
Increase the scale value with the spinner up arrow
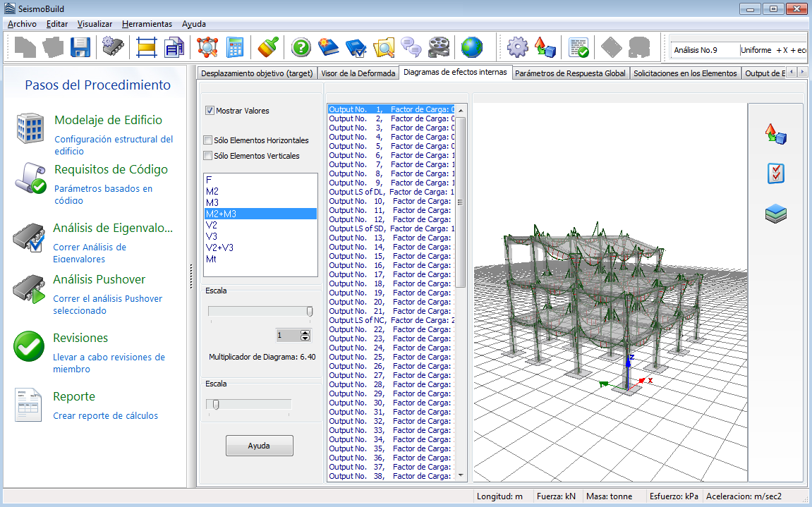[x=305, y=333]
